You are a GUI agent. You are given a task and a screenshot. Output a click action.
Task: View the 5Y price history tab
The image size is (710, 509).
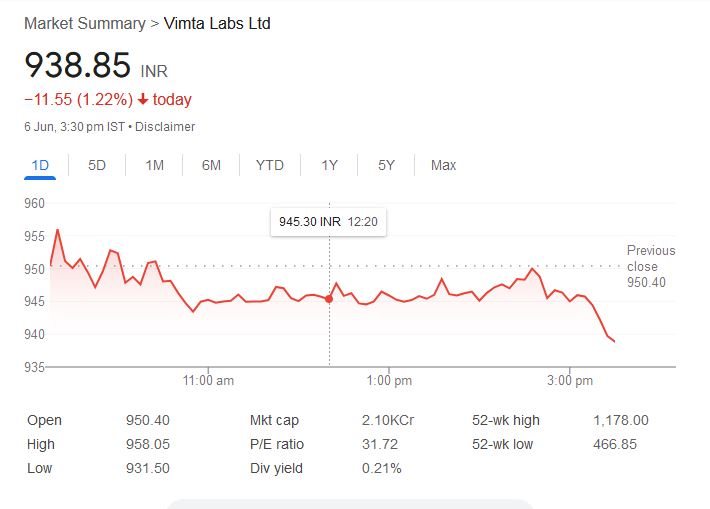point(386,165)
